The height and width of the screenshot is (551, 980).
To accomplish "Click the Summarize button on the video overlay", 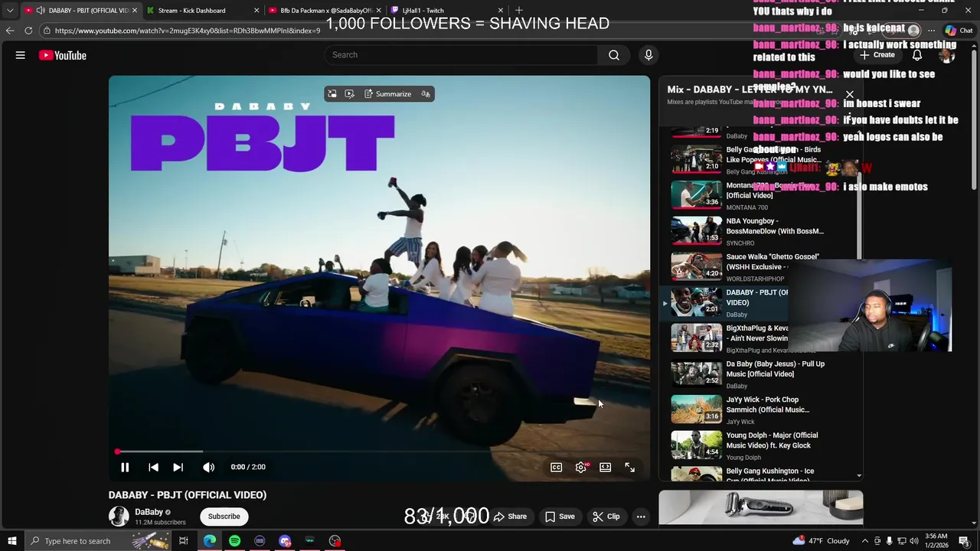I will click(x=387, y=94).
